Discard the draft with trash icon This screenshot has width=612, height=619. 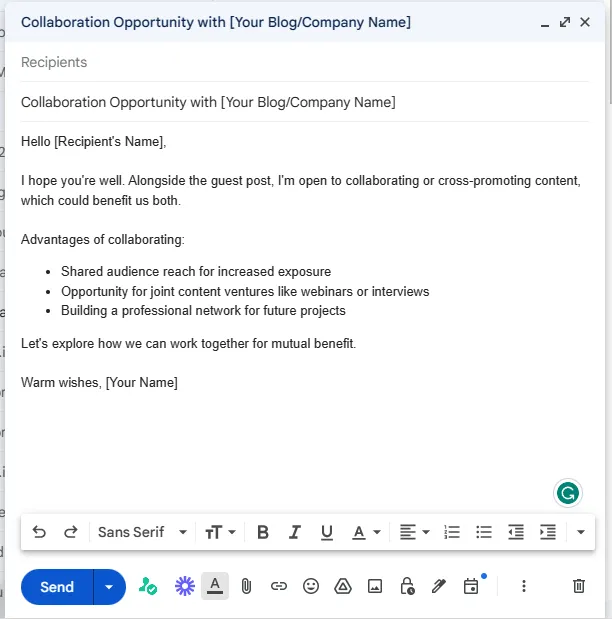click(x=579, y=586)
